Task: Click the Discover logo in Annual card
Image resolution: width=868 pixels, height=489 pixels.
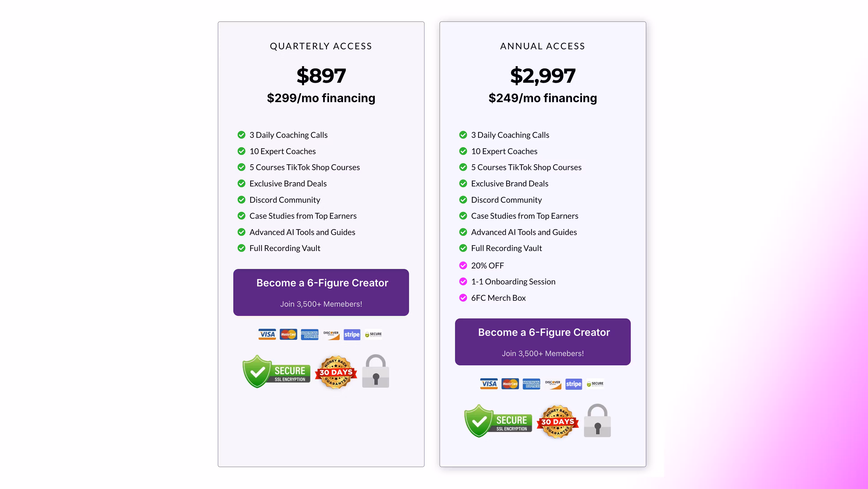Action: coord(553,384)
